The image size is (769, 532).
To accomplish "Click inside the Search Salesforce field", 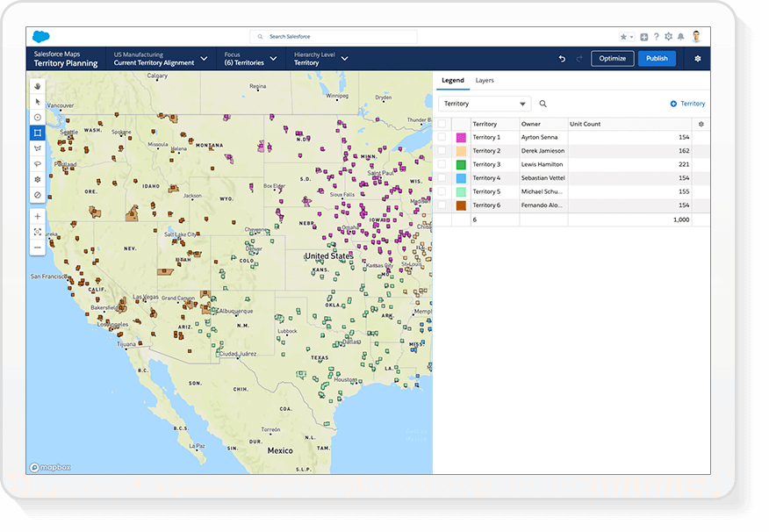I will (334, 36).
